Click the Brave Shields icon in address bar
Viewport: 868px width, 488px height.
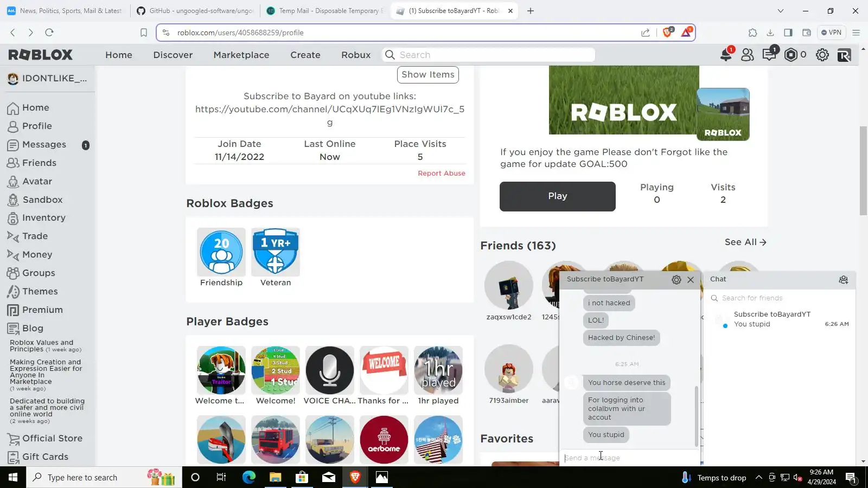point(668,33)
